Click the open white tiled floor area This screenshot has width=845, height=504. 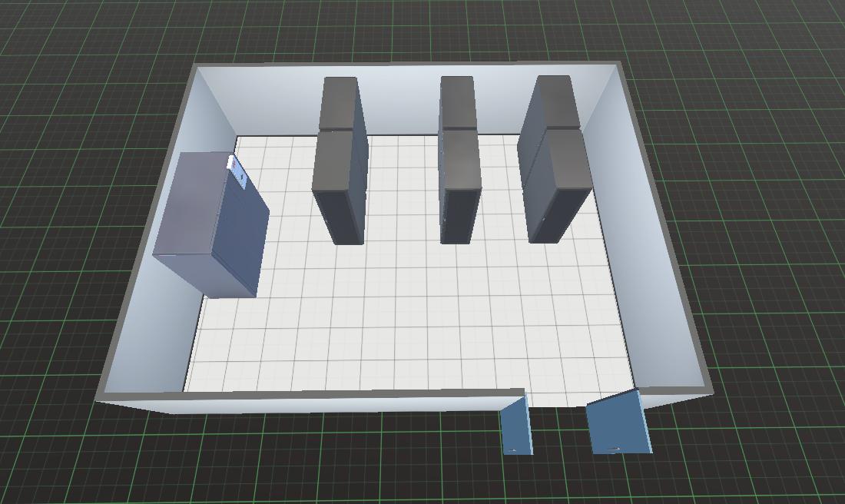click(407, 323)
